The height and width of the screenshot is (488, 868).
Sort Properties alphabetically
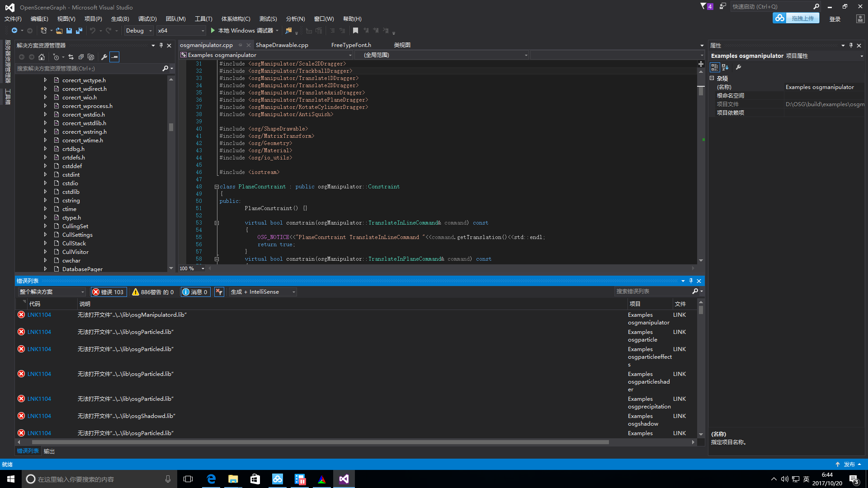(725, 67)
